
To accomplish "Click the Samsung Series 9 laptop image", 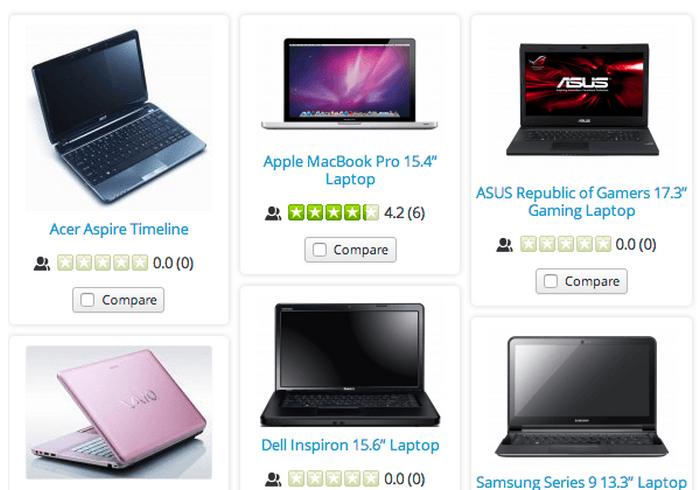I will click(x=581, y=397).
